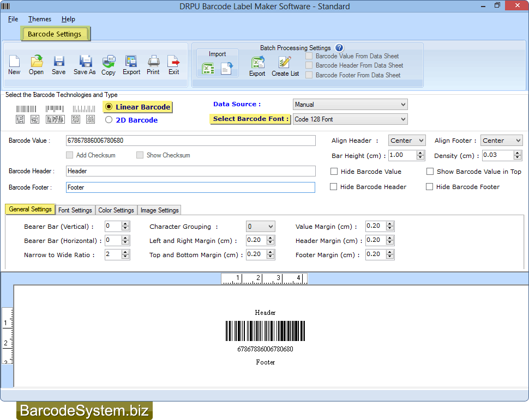Open the File menu
Image resolution: width=529 pixels, height=420 pixels.
click(x=13, y=19)
